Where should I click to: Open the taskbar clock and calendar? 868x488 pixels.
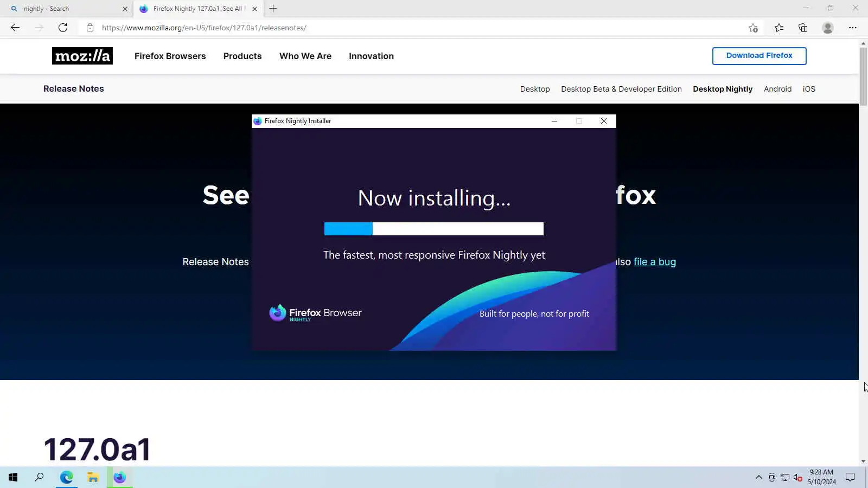(821, 477)
